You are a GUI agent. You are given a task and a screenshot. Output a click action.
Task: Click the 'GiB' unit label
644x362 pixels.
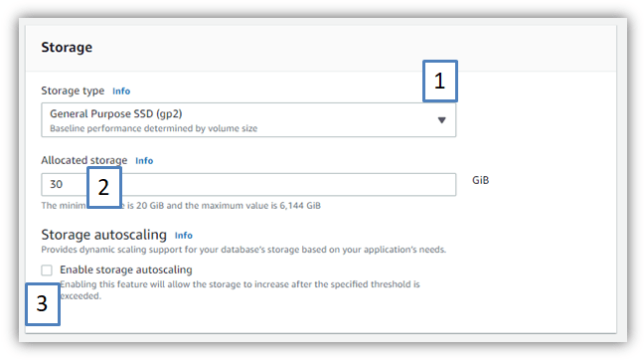coord(481,180)
